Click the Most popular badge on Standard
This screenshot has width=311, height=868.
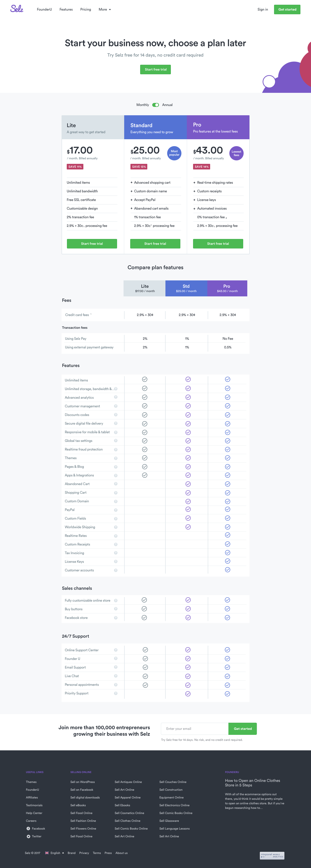pos(174,153)
